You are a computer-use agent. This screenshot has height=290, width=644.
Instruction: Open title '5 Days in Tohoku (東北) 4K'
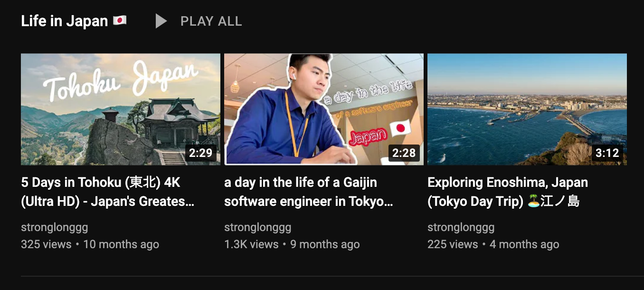(x=101, y=183)
